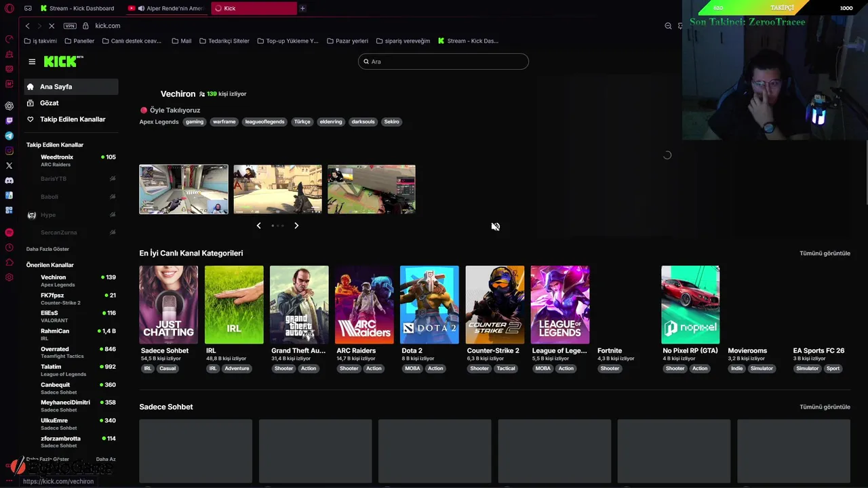868x488 pixels.
Task: Open first featured stream thumbnail
Action: [184, 189]
